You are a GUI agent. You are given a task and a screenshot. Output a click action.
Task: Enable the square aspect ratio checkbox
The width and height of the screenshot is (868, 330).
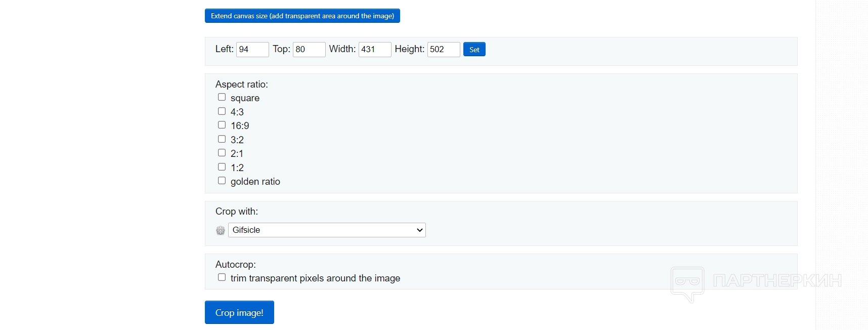click(222, 97)
